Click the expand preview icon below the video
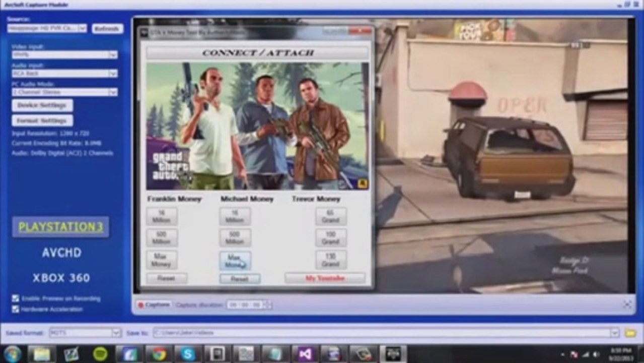The image size is (644, 363). click(627, 304)
